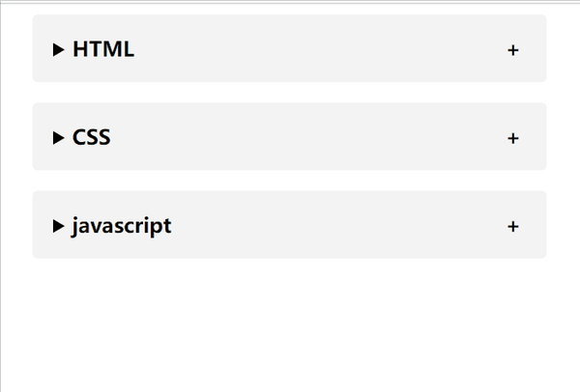Show HTML content using its disclosure arrow
Image resolution: width=580 pixels, height=392 pixels.
tap(59, 50)
